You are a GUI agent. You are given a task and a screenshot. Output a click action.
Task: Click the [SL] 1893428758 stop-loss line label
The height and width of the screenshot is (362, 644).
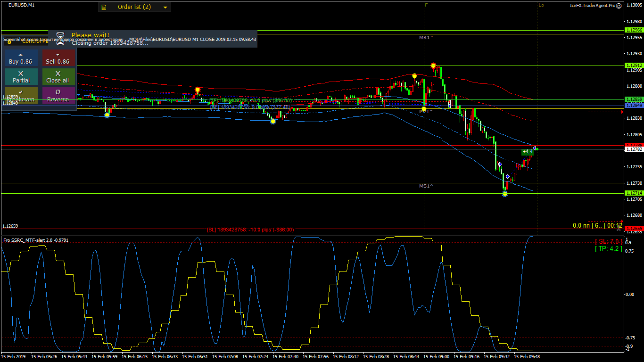(250, 230)
